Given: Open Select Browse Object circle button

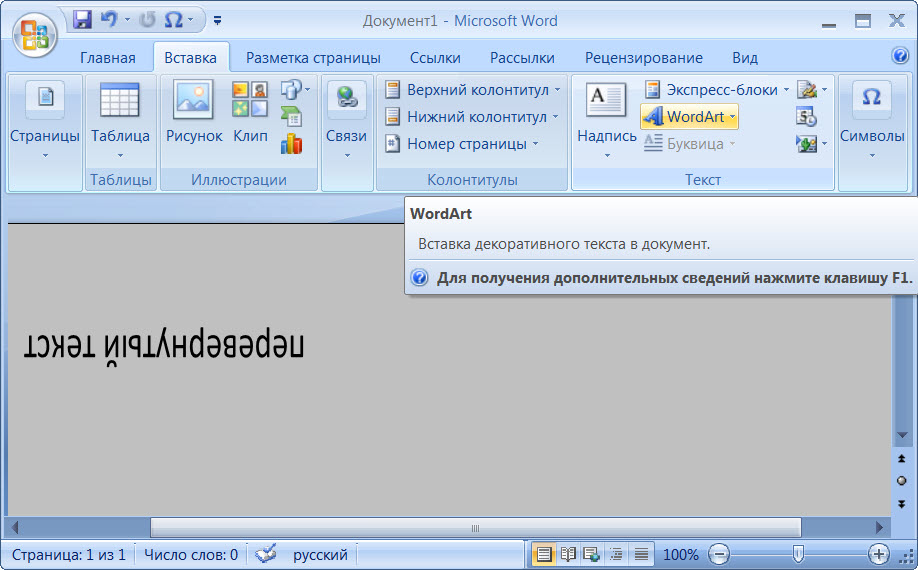Looking at the screenshot, I should 902,481.
